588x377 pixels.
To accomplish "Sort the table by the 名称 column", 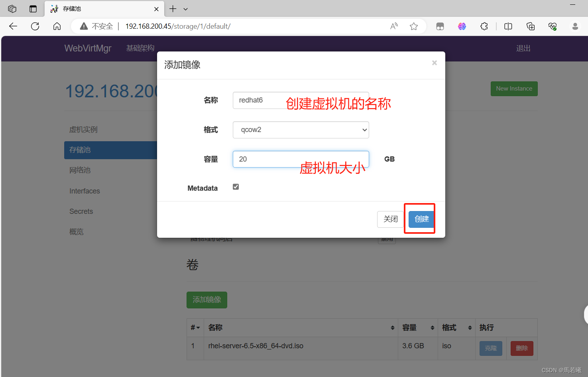I will coord(301,328).
